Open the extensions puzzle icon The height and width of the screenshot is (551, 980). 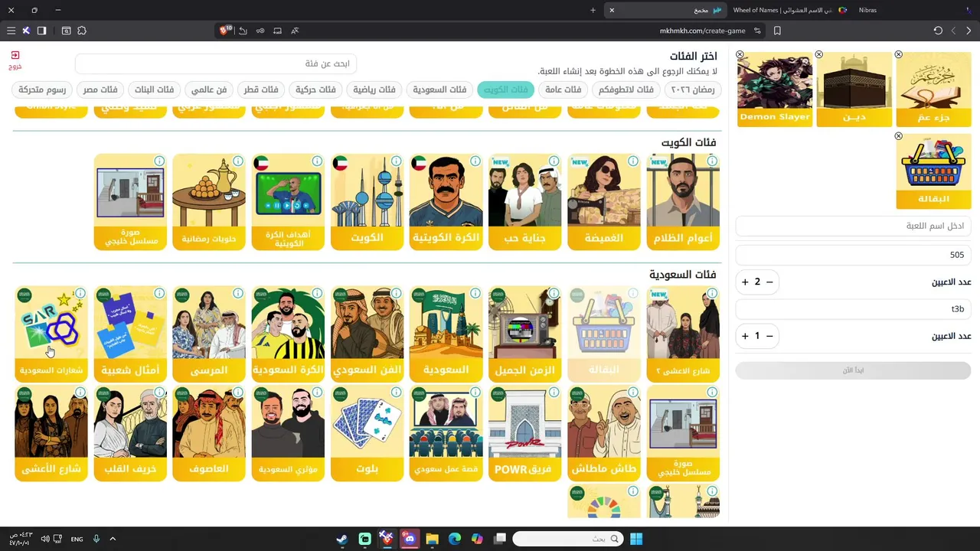click(82, 31)
